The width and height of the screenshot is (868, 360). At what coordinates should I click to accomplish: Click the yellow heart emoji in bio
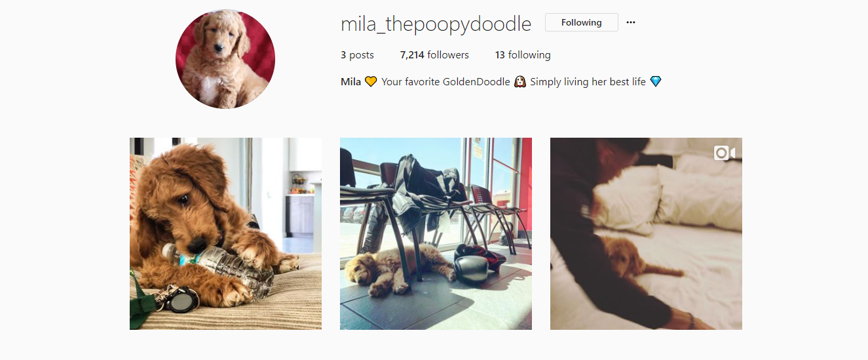tap(371, 82)
